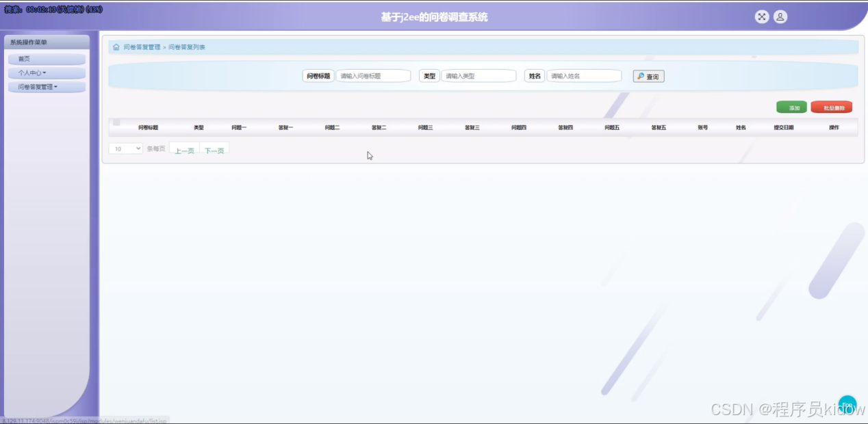Click the 答复五 column header
This screenshot has width=868, height=424.
pos(659,128)
